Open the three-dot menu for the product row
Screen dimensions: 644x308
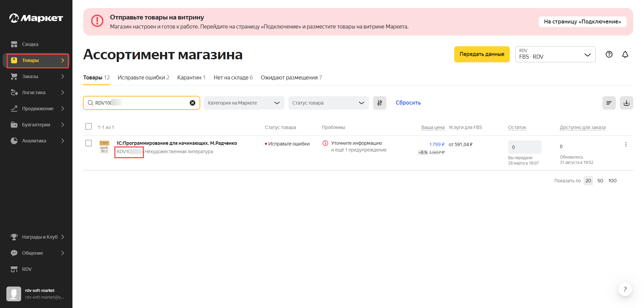click(626, 144)
